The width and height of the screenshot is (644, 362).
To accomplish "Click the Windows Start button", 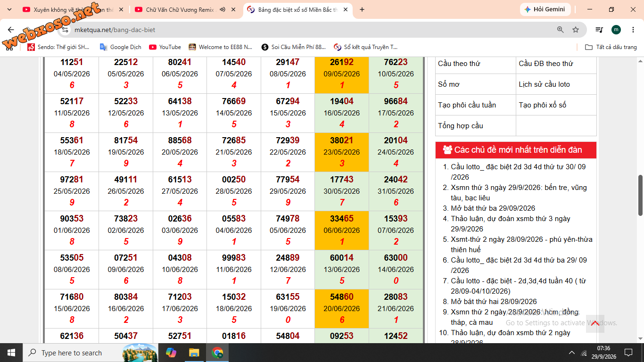I will [11, 353].
